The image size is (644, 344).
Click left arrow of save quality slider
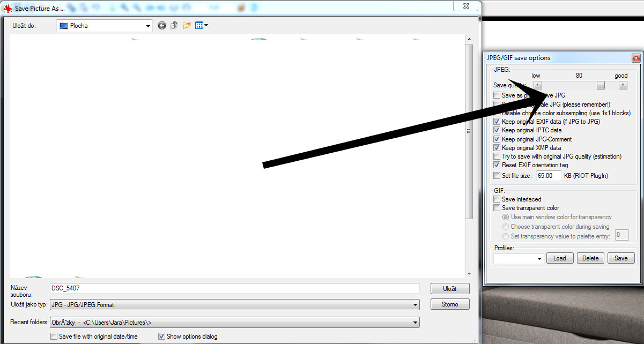538,85
